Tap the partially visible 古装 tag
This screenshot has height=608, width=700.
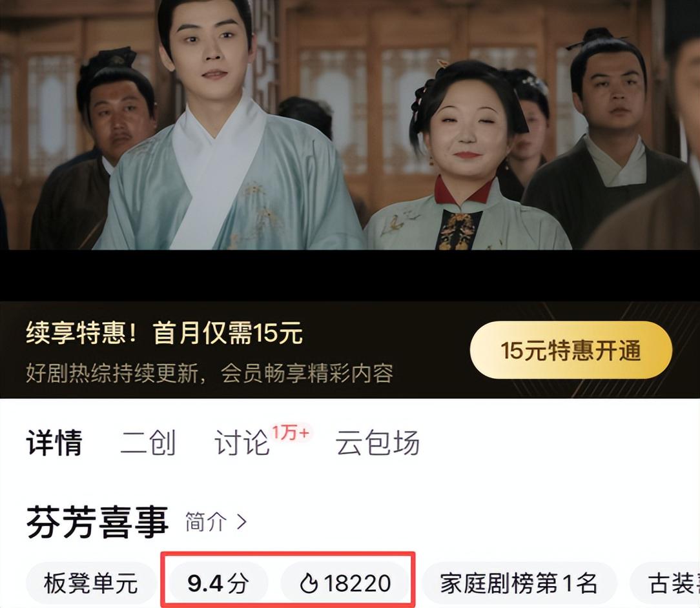pos(665,583)
